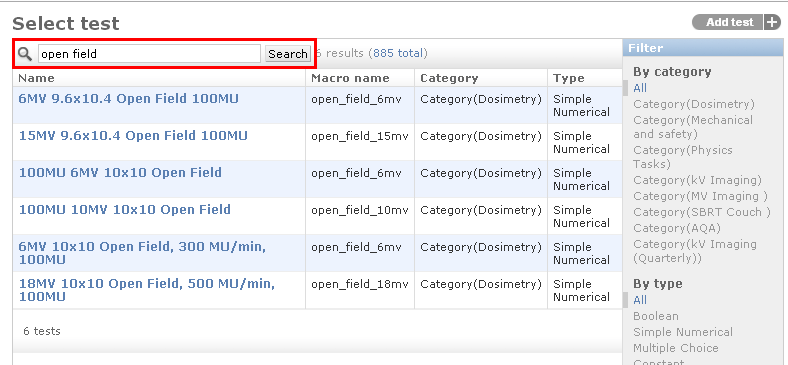Filter by Category(Dosimetry) in sidebar

(x=694, y=104)
